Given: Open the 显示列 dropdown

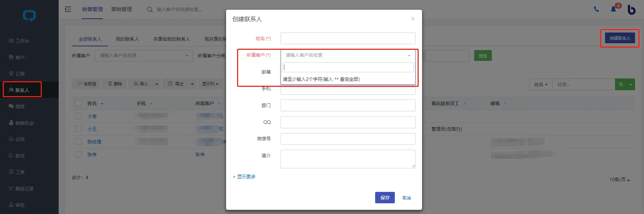Looking at the screenshot, I should (x=210, y=84).
